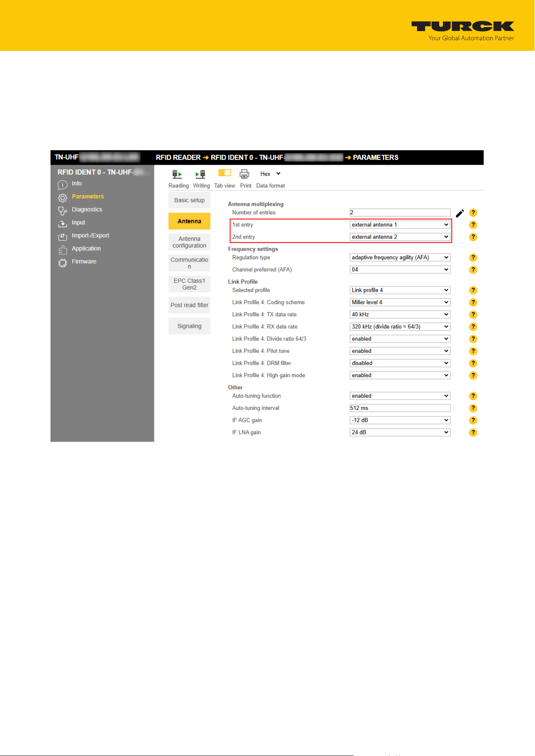This screenshot has width=535, height=756.
Task: Click the Writing toolbar icon
Action: point(200,174)
